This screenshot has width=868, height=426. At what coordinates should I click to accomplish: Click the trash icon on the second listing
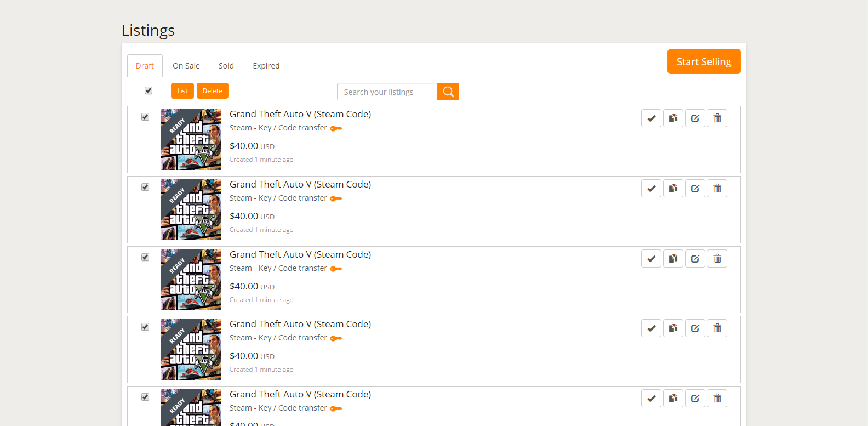click(717, 189)
